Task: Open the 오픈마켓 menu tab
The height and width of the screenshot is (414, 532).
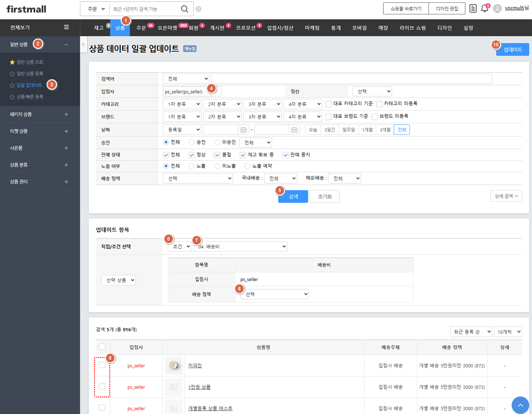Action: click(167, 28)
